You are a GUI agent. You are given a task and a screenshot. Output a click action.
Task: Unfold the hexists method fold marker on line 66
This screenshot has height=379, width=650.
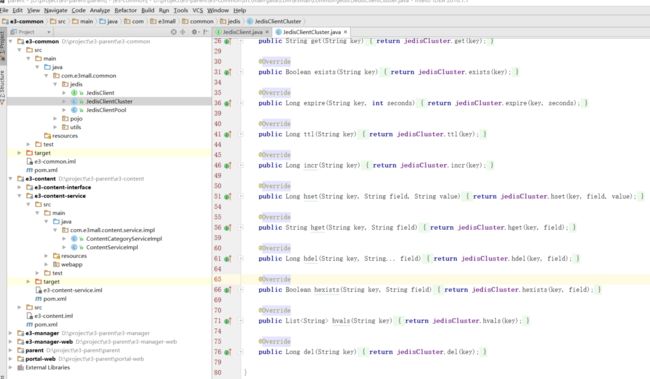click(241, 290)
